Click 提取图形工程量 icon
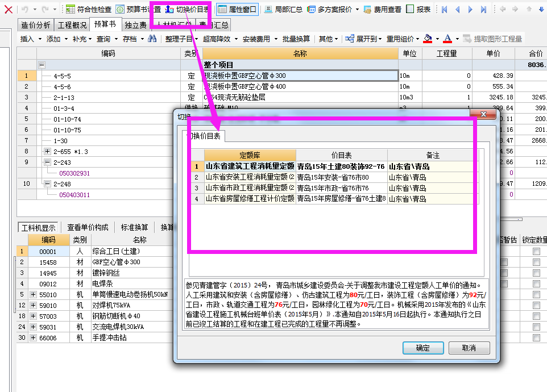 467,39
